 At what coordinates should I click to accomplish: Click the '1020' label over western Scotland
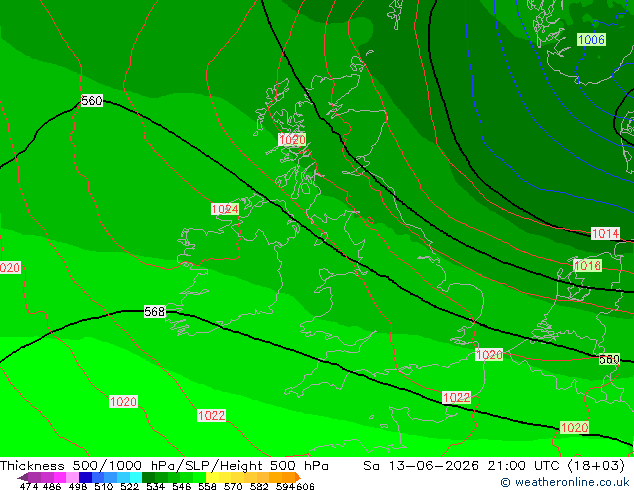[x=292, y=140]
